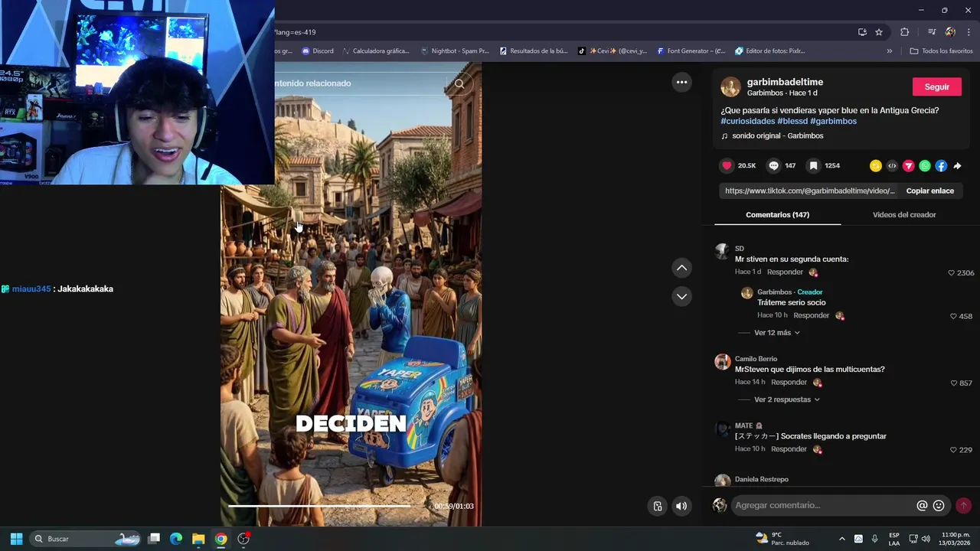Click the taskbar 'Buscar' search box
980x551 pixels.
point(86,539)
